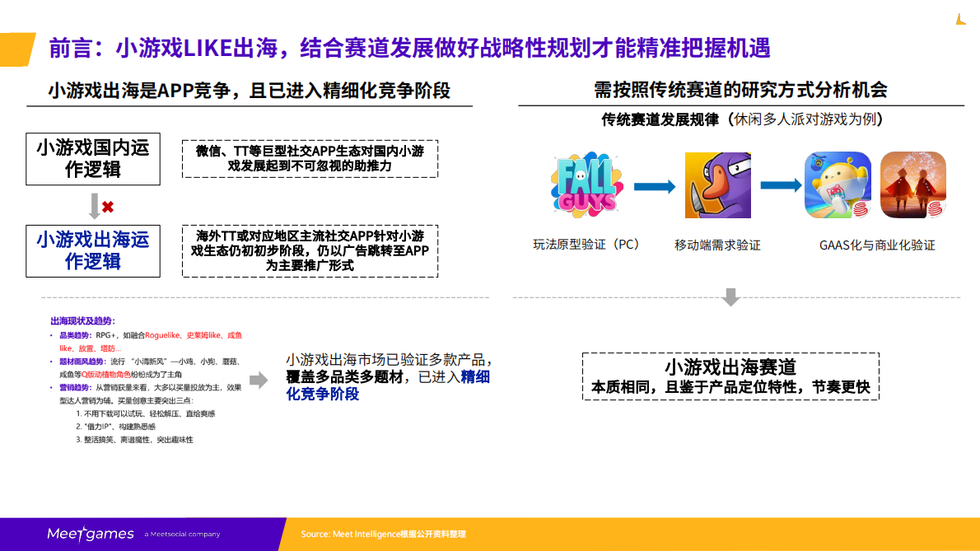Select the Sky: Children of the Light icon

(912, 183)
